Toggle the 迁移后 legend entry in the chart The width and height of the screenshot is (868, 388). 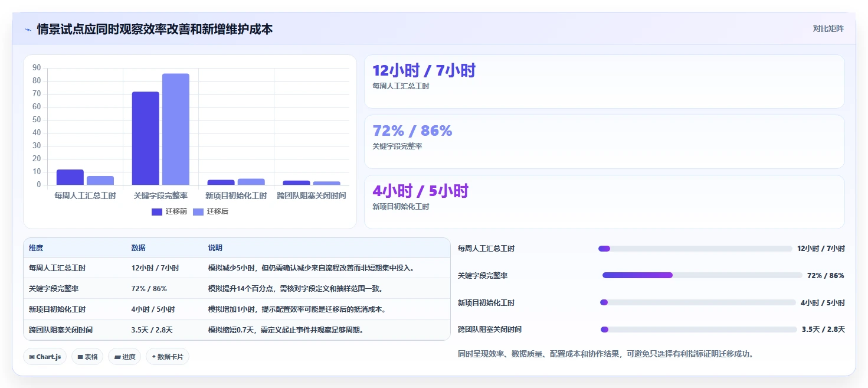pos(211,211)
